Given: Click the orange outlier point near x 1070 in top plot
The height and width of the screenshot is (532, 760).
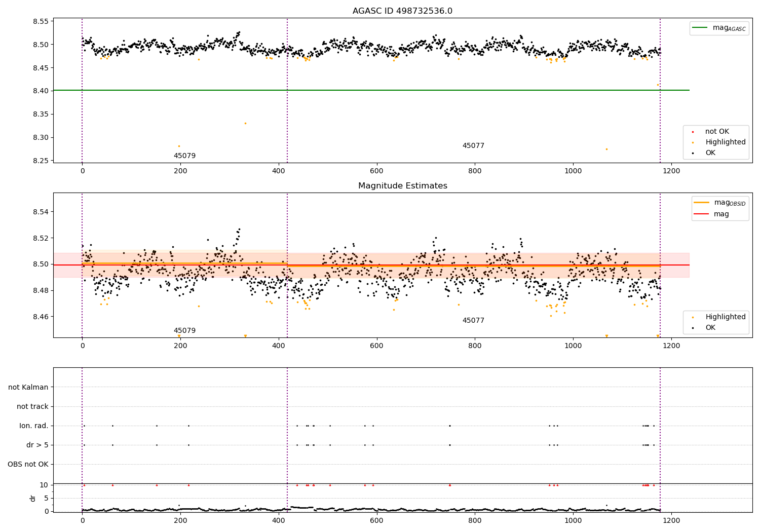Looking at the screenshot, I should click(x=606, y=149).
